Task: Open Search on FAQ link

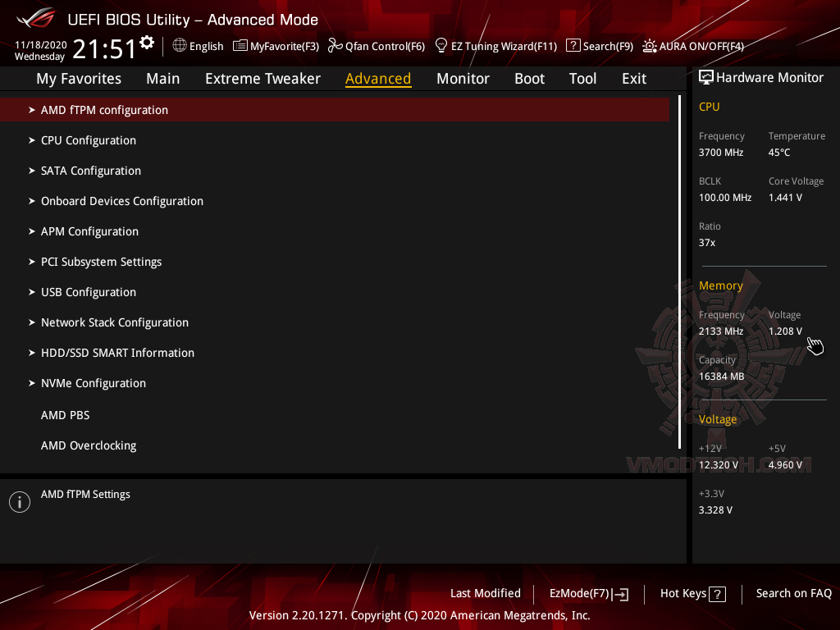Action: 793,593
